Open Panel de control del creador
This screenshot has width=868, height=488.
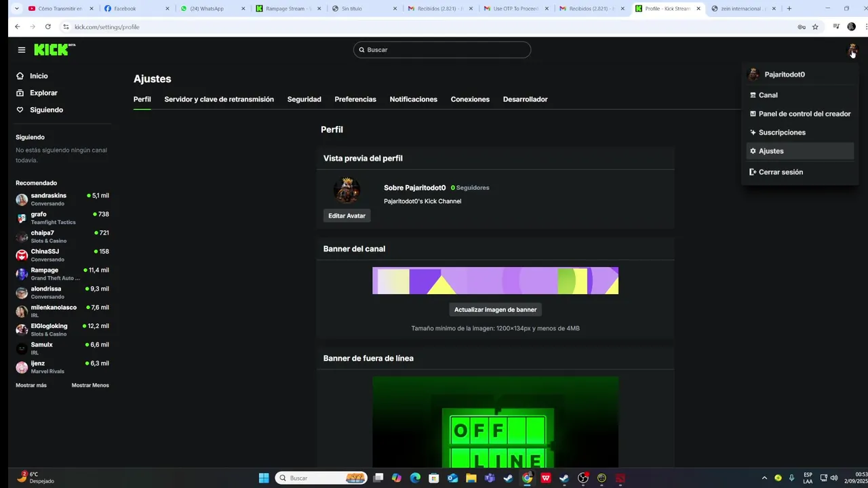click(800, 114)
